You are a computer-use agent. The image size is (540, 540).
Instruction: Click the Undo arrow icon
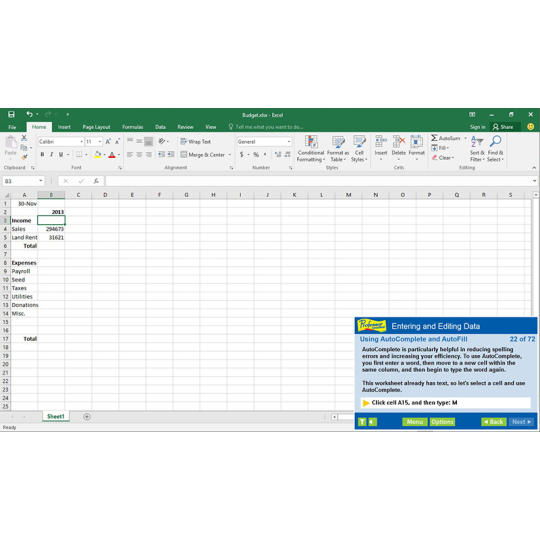[30, 114]
